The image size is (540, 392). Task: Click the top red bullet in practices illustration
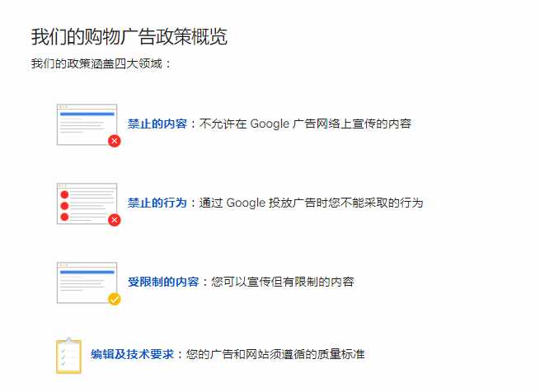tap(64, 195)
